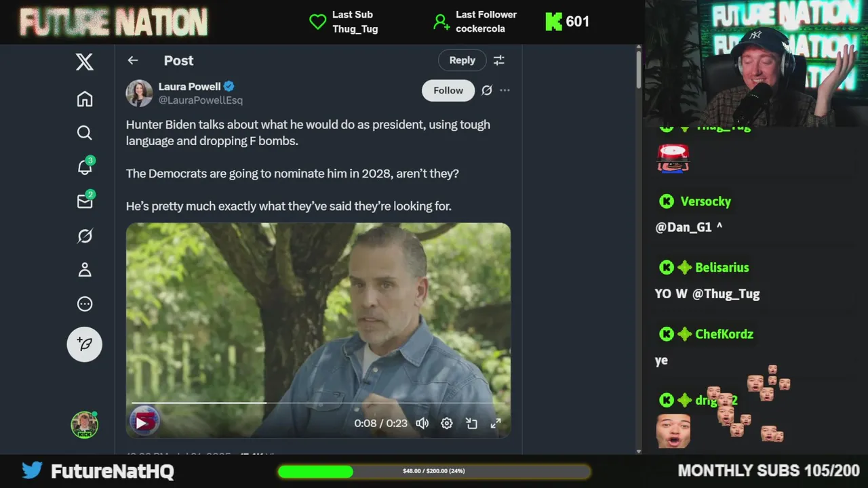Click the verified badge next to Laura Powell
The image size is (868, 488).
(229, 87)
